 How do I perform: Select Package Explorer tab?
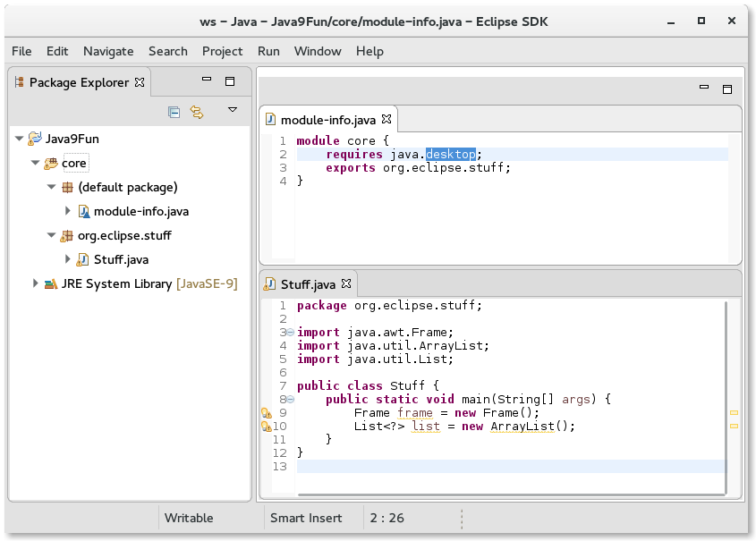80,82
